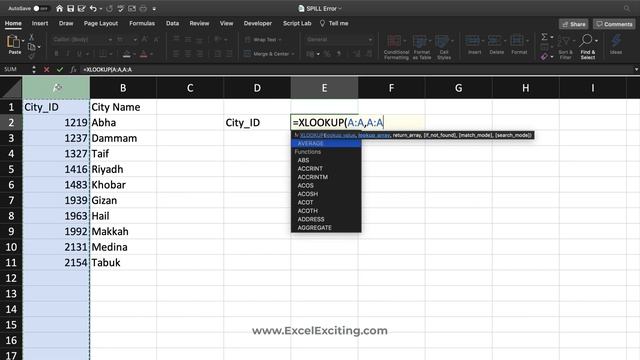
Task: Click the Redo icon in the title bar
Action: [109, 8]
